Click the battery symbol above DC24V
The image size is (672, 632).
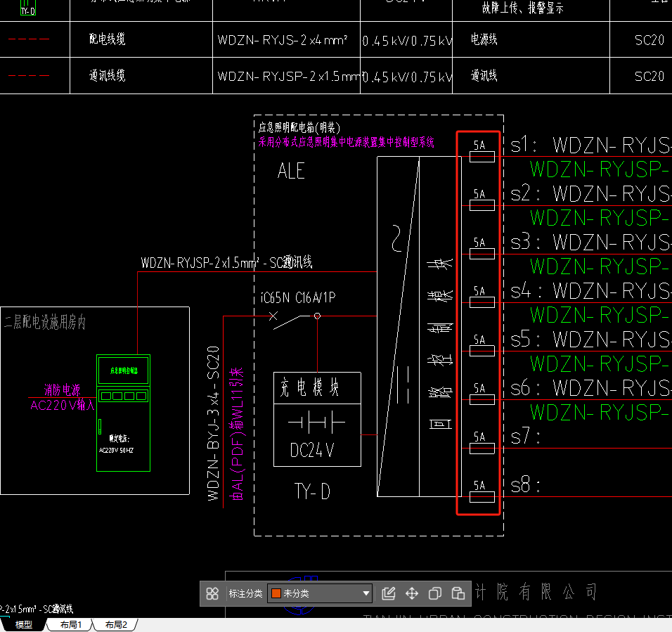pyautogui.click(x=317, y=423)
